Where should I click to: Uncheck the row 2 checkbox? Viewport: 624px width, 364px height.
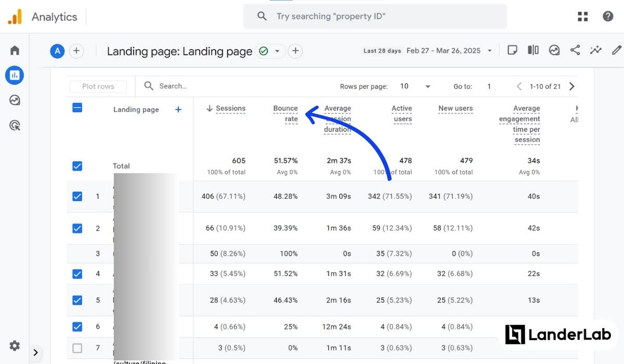tap(77, 228)
